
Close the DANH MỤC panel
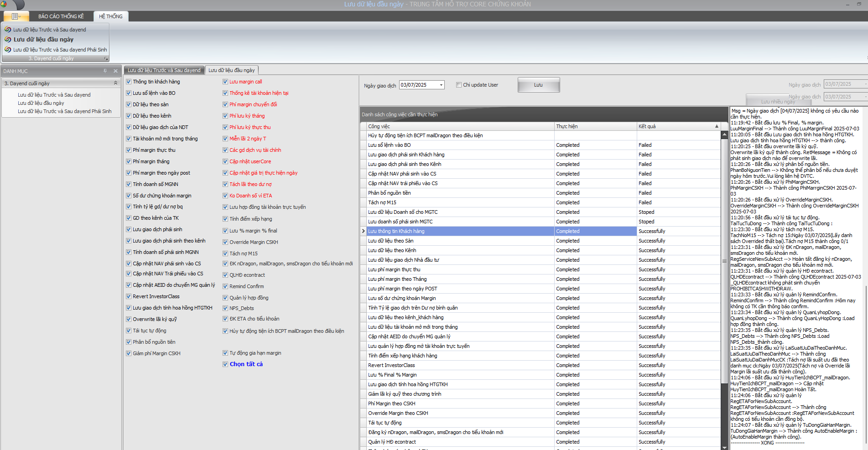(x=115, y=71)
